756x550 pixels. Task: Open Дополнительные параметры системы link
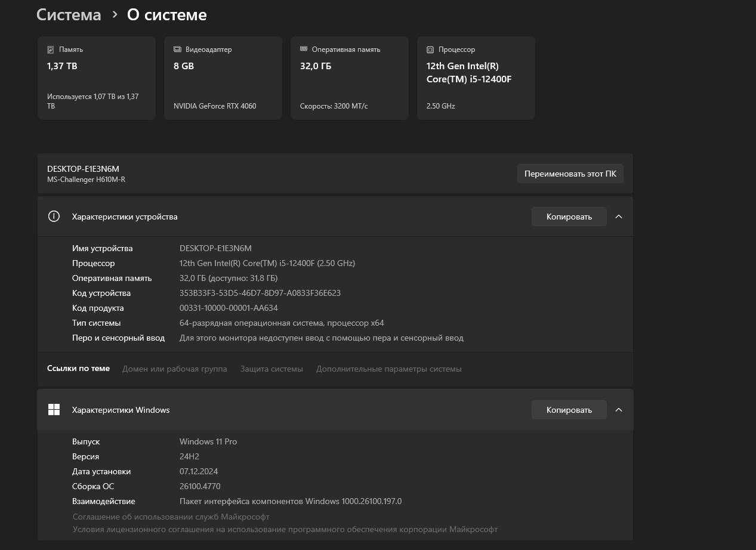pyautogui.click(x=389, y=369)
